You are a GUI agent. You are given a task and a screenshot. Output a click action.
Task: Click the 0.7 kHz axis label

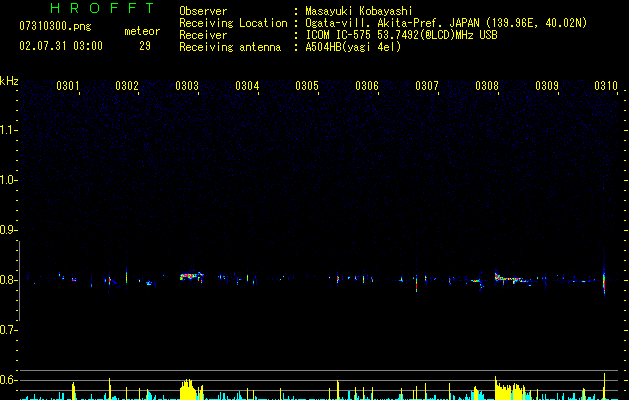point(8,330)
